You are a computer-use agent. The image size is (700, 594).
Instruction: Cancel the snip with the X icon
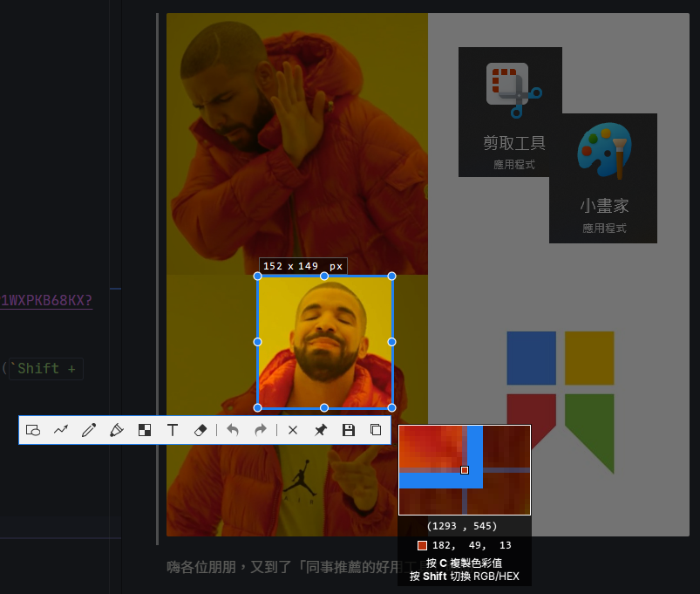pyautogui.click(x=293, y=430)
